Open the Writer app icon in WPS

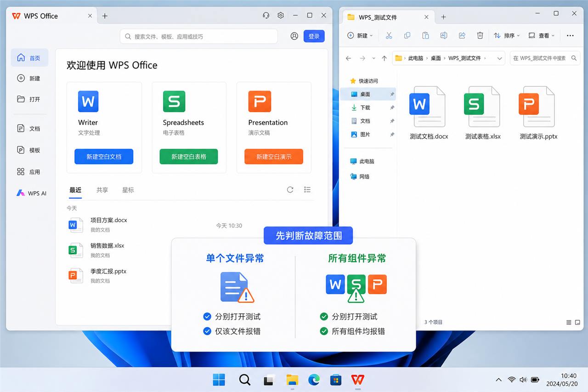coord(88,101)
